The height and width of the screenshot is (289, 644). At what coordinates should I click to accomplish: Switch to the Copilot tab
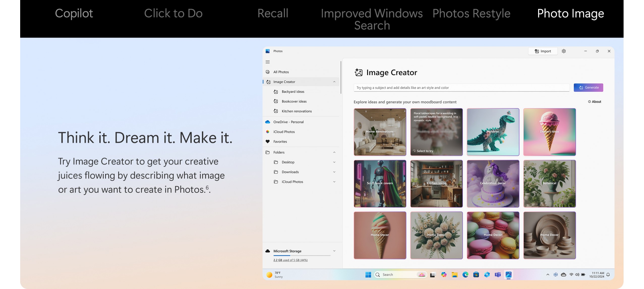pyautogui.click(x=74, y=13)
